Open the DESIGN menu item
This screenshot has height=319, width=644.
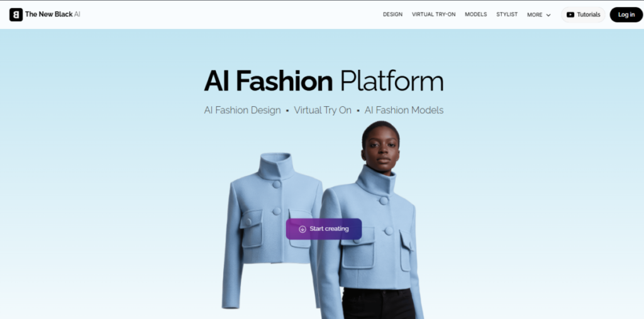(x=392, y=14)
